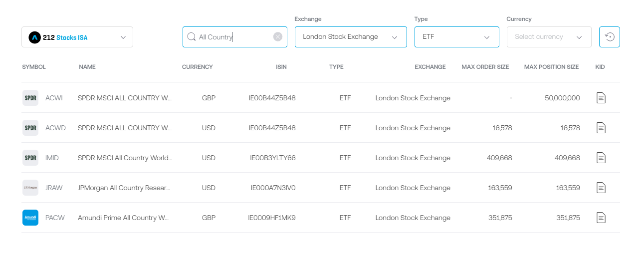Open the Select currency dropdown
The height and width of the screenshot is (272, 644).
pyautogui.click(x=549, y=37)
